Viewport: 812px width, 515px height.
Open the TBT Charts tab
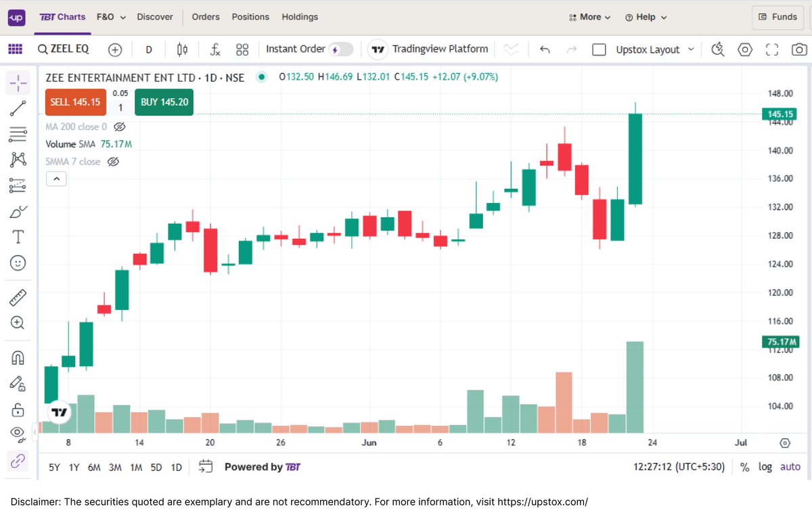click(63, 17)
